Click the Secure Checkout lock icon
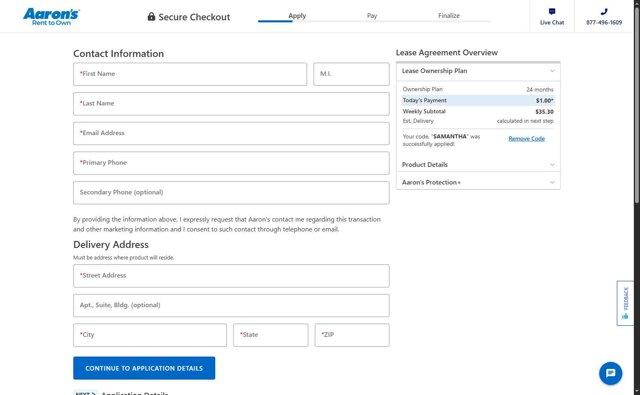The image size is (640, 395). 151,16
